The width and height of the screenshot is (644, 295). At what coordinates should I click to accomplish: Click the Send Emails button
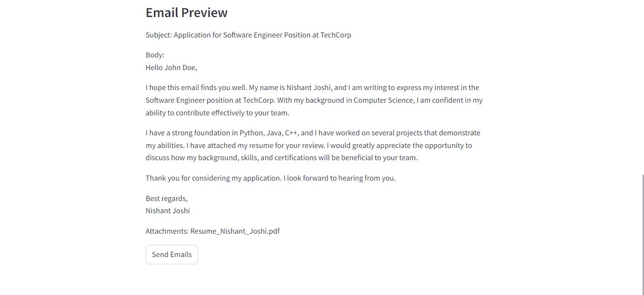click(172, 255)
